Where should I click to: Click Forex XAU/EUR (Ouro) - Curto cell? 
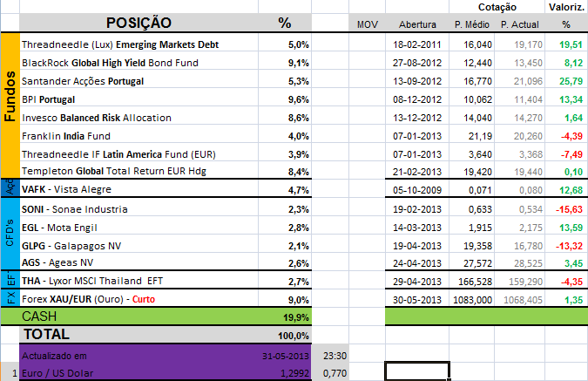click(139, 299)
